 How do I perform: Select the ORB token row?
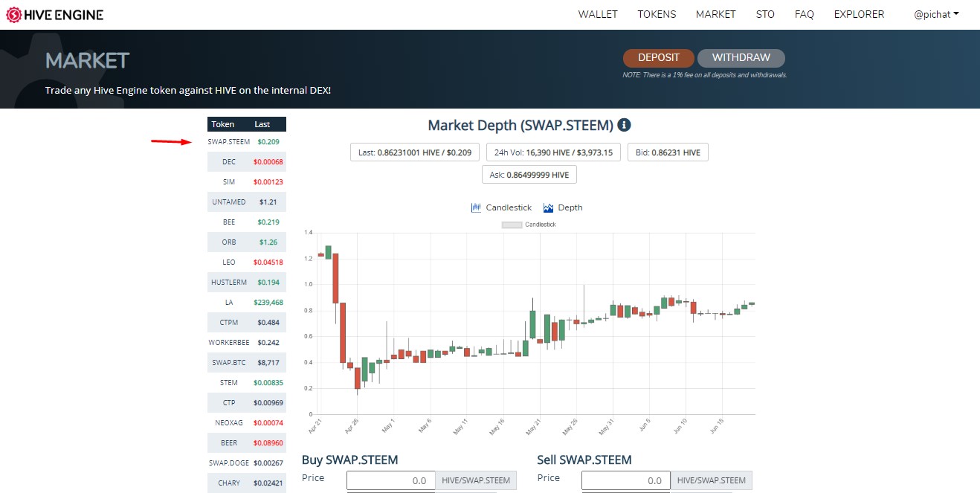pyautogui.click(x=247, y=242)
